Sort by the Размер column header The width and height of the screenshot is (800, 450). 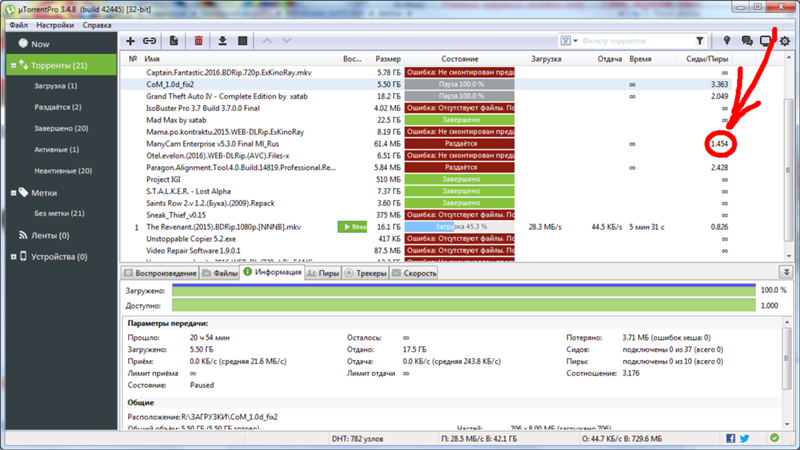coord(388,59)
